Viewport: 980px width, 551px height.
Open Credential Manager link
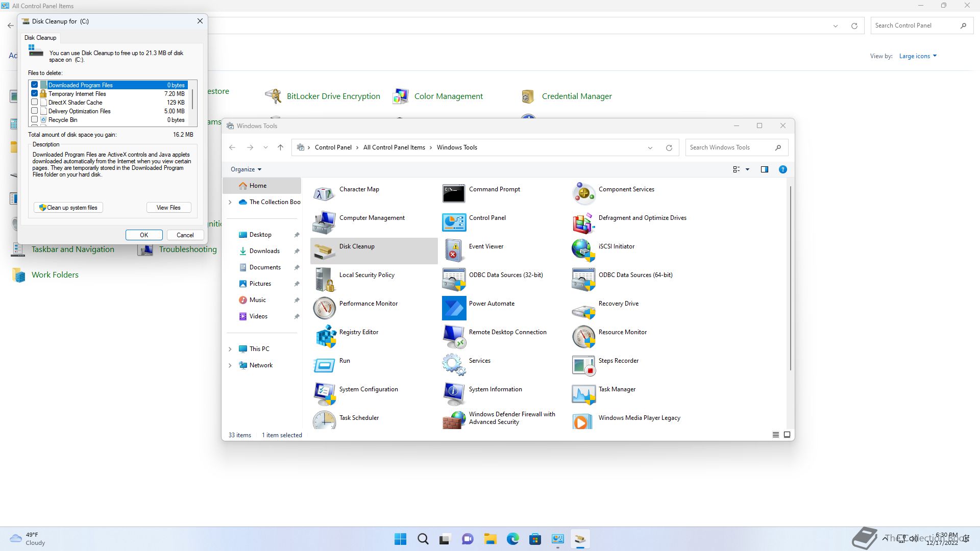coord(577,96)
